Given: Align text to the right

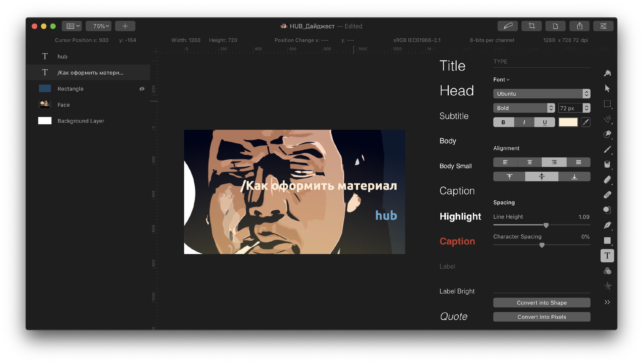Looking at the screenshot, I should (554, 162).
